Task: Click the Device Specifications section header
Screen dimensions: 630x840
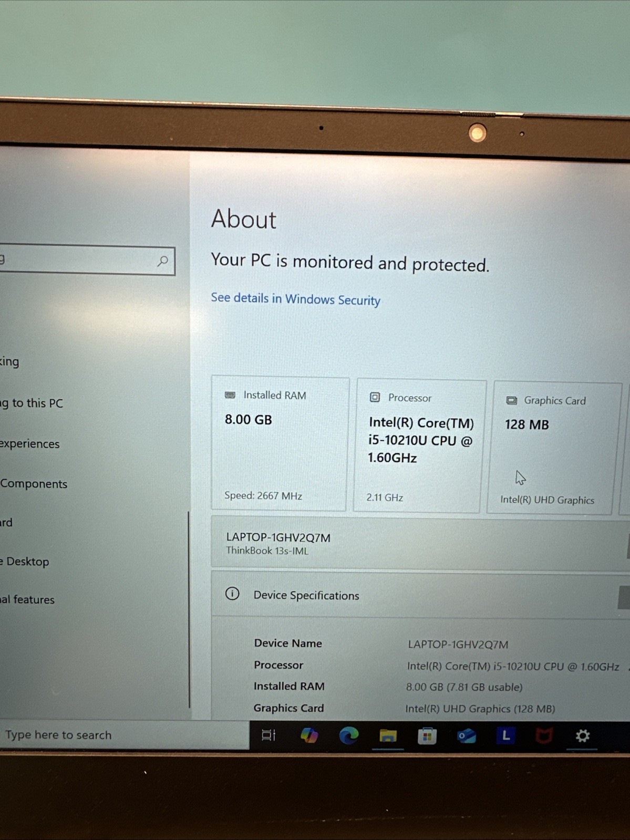Action: pyautogui.click(x=420, y=595)
